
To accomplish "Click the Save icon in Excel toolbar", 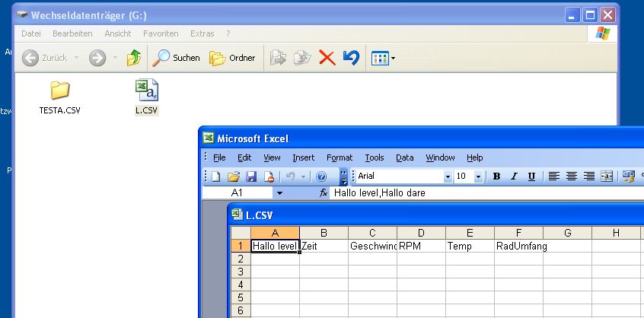I will [251, 176].
